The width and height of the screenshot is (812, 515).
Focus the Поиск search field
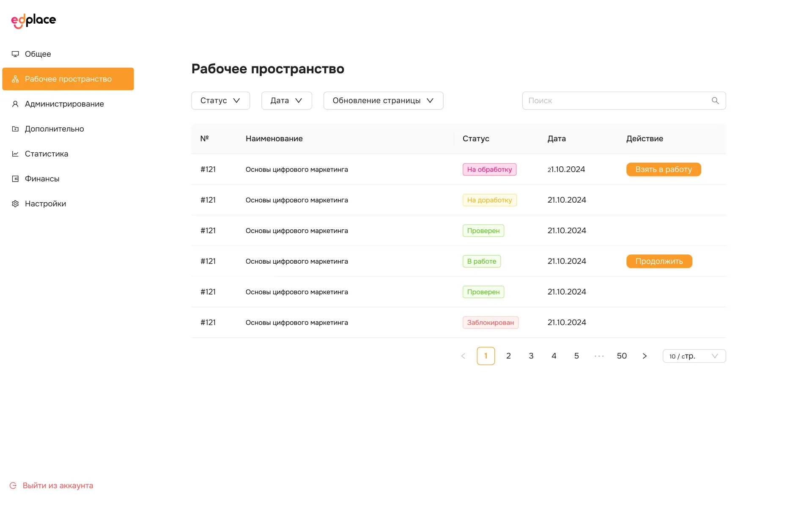[x=624, y=100]
